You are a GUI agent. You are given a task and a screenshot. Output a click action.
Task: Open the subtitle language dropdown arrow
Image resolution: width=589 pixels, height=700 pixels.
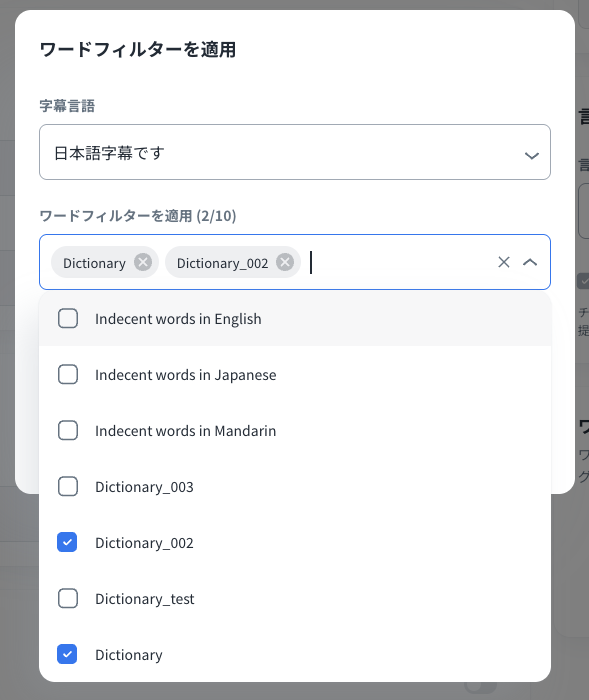[531, 155]
